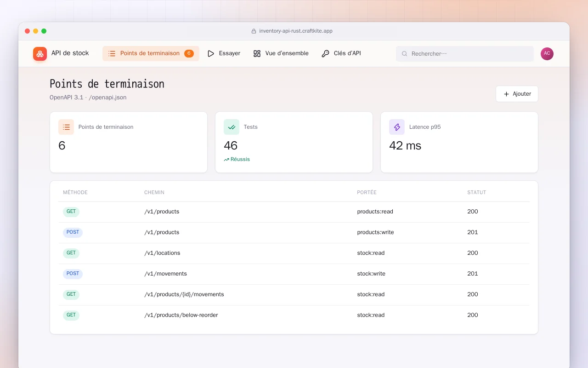Click the Réussis label in Tests card

[x=240, y=160]
